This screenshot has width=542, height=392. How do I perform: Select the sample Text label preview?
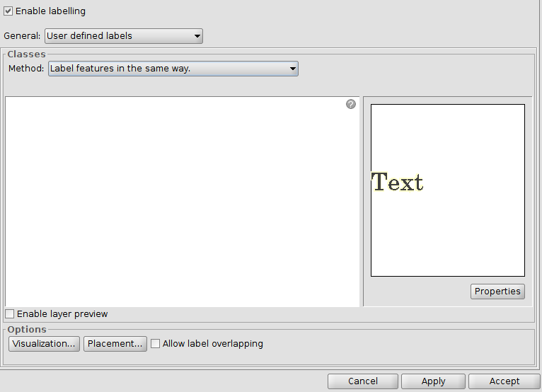[397, 183]
